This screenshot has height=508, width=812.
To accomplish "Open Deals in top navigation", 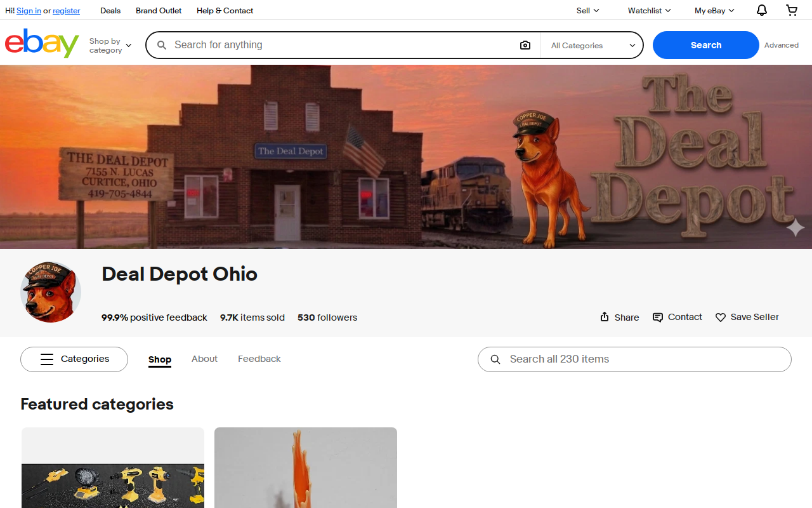I will tap(110, 11).
